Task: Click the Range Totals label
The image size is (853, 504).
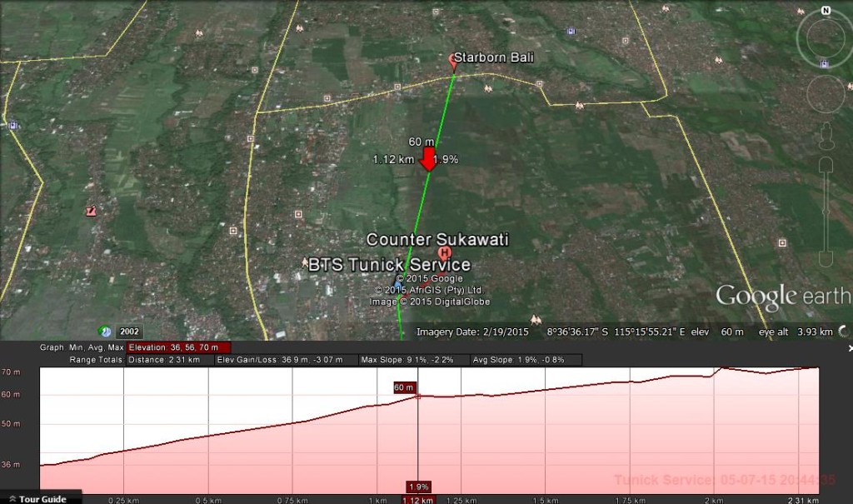Action: pyautogui.click(x=97, y=360)
